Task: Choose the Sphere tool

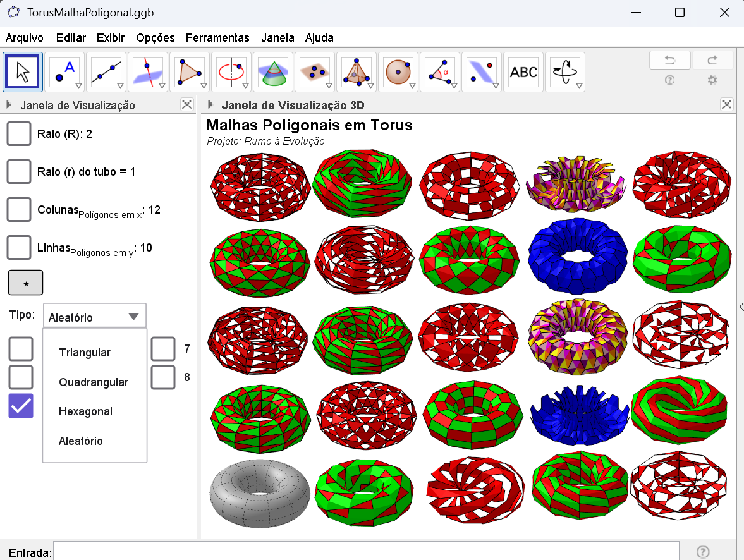Action: (398, 72)
